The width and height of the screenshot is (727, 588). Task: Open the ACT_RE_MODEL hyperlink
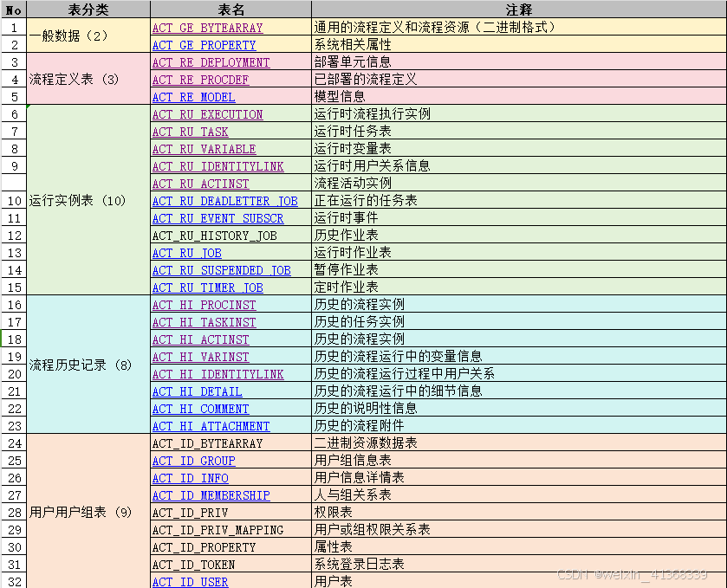[x=194, y=97]
